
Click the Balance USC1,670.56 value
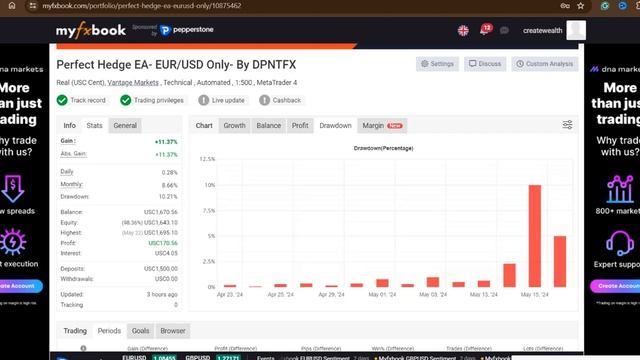pos(161,212)
